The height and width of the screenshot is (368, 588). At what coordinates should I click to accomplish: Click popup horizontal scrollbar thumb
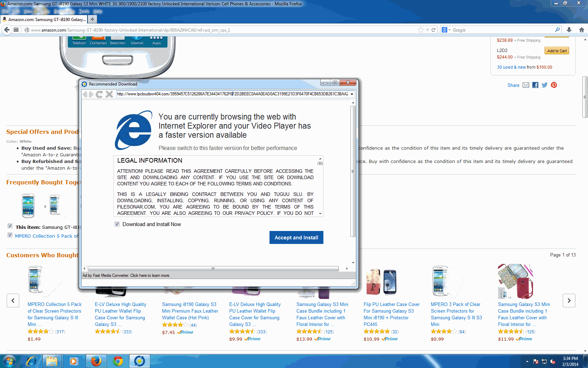tap(213, 268)
